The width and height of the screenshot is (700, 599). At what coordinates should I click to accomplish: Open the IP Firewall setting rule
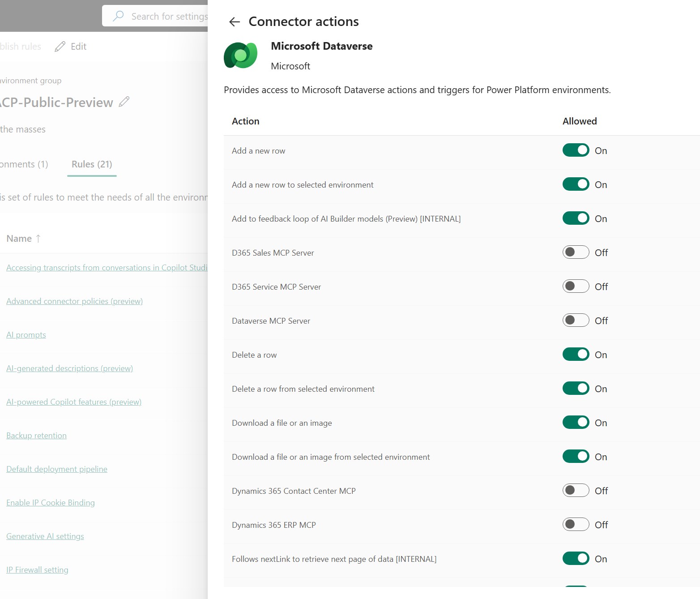37,569
